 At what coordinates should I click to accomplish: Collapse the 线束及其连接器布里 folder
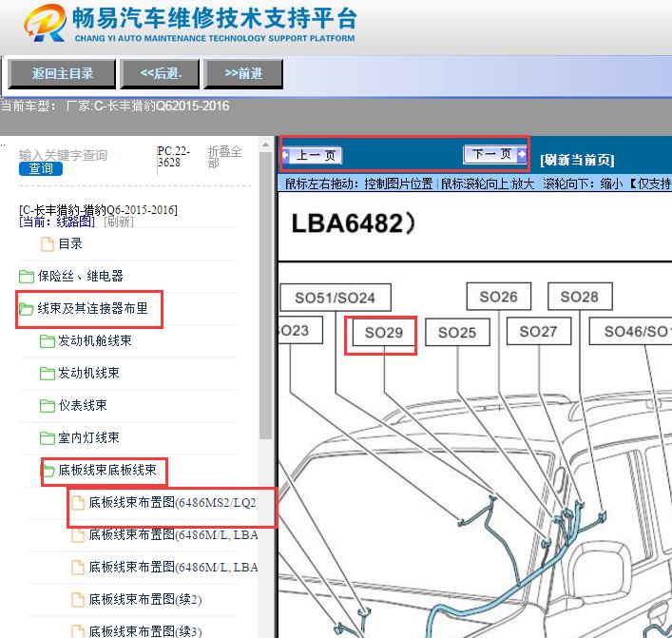point(92,308)
